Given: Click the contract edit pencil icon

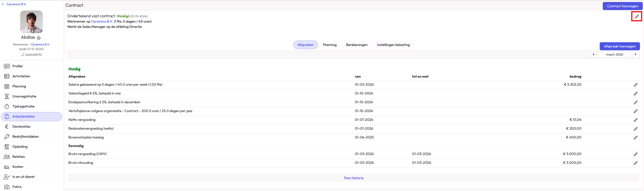Looking at the screenshot, I should click(x=636, y=16).
